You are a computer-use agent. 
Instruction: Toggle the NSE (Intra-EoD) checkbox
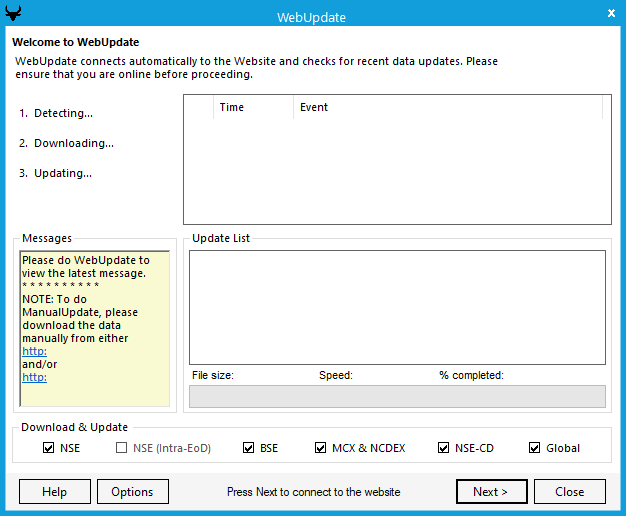[x=122, y=448]
